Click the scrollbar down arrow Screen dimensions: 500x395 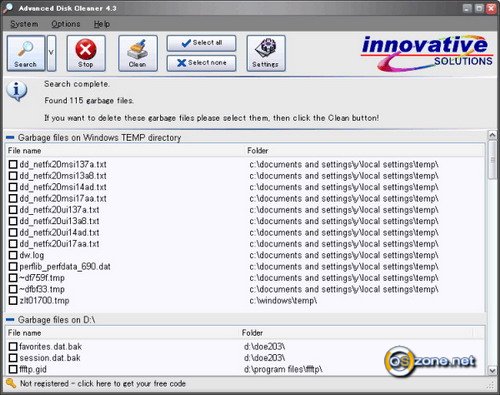point(492,370)
